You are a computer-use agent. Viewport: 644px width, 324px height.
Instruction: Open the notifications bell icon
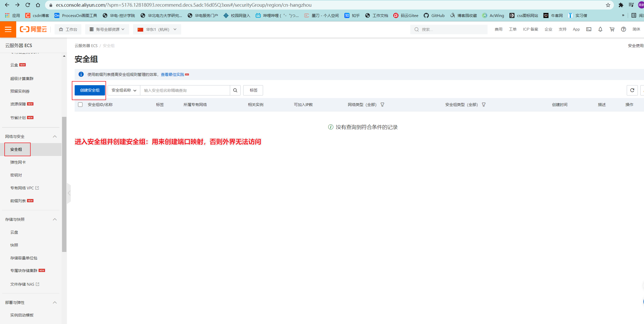(x=600, y=29)
